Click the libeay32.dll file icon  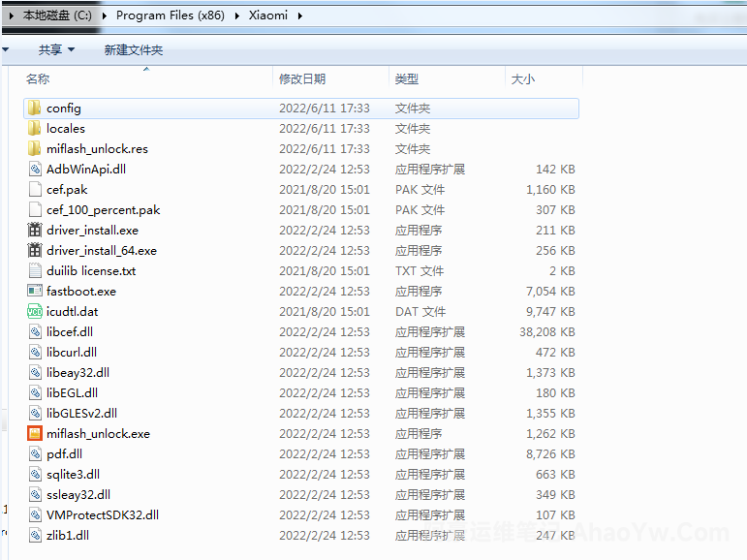pos(35,373)
